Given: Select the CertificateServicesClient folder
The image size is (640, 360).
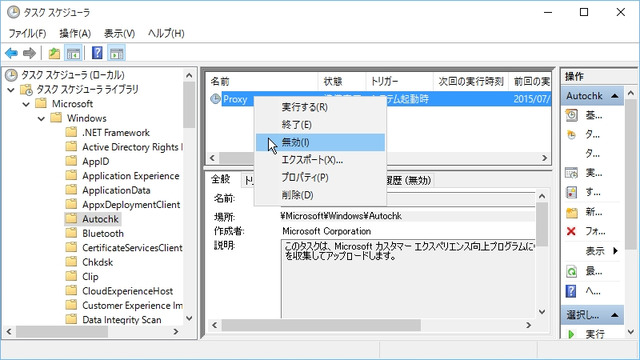Looking at the screenshot, I should click(x=132, y=248).
